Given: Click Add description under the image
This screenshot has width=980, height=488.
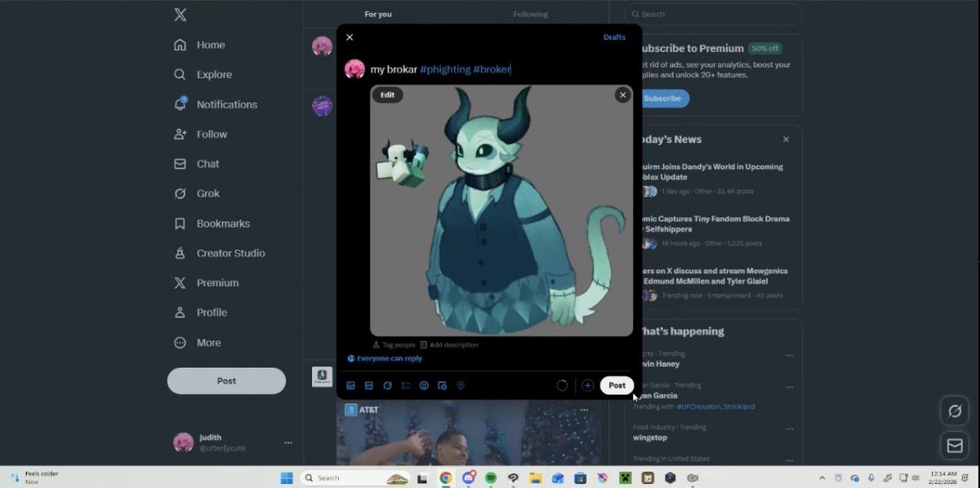Looking at the screenshot, I should pos(449,345).
